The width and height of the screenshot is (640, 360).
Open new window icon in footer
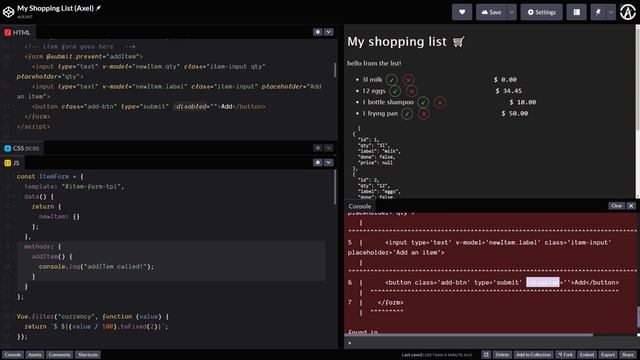pos(486,355)
